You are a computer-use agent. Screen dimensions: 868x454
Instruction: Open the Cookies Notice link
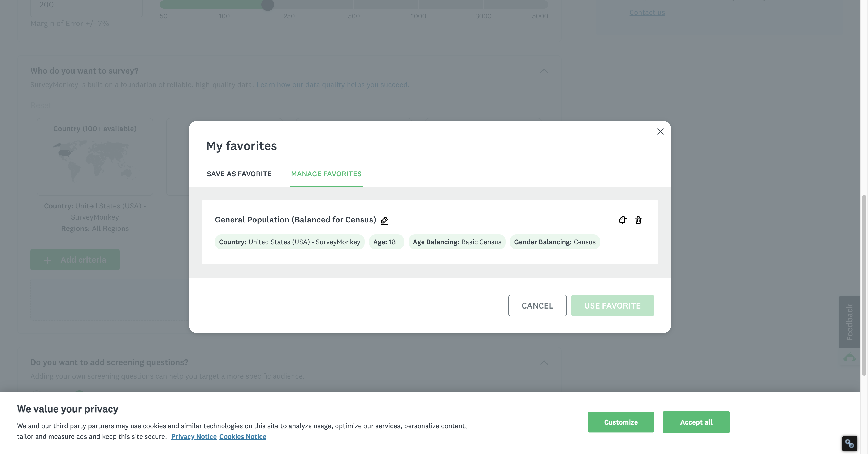tap(243, 436)
